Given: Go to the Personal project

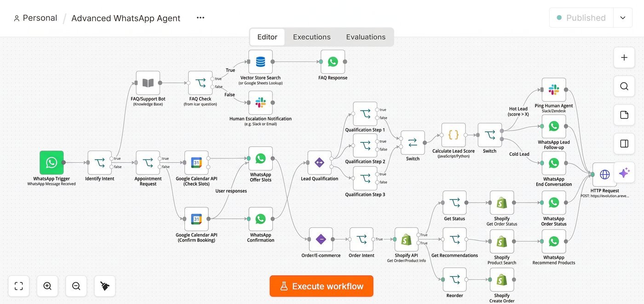Looking at the screenshot, I should tap(35, 18).
